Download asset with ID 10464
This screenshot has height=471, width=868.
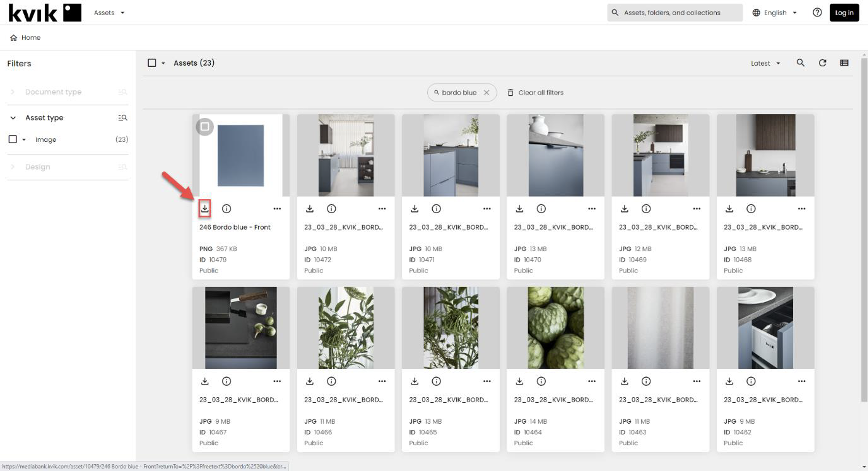519,381
